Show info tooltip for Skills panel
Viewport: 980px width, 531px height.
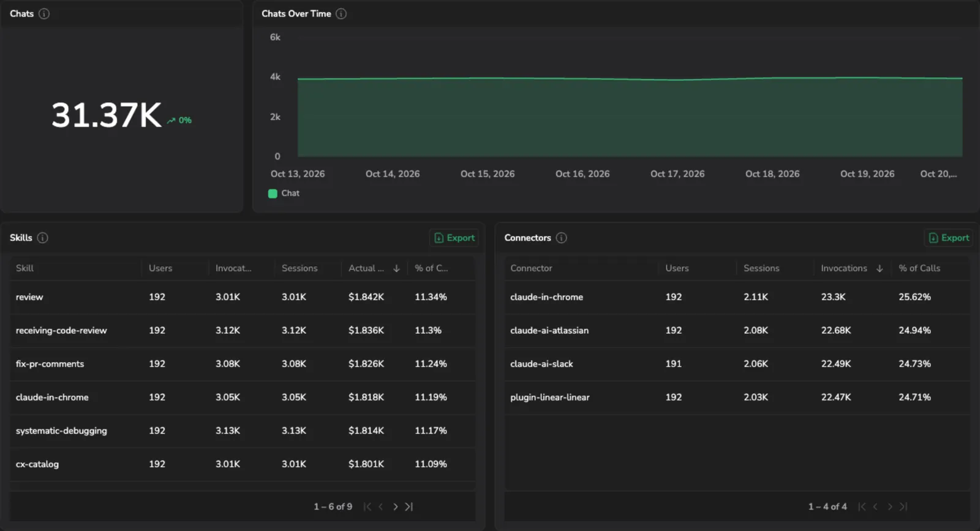point(42,238)
